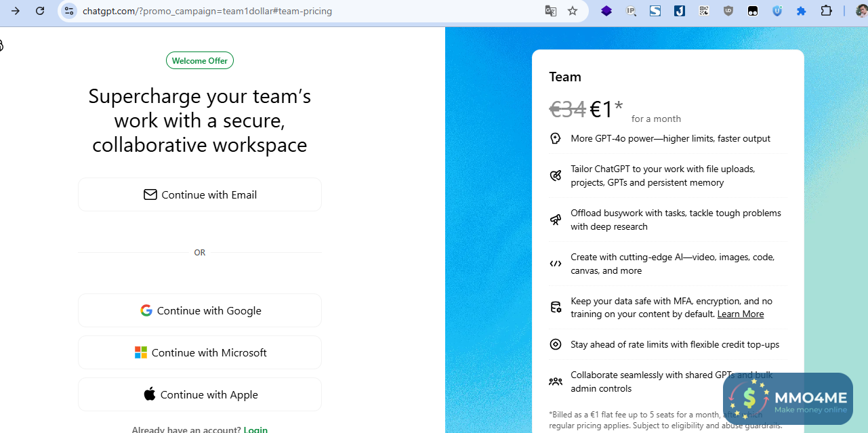
Task: Continue with Apple
Action: point(200,394)
